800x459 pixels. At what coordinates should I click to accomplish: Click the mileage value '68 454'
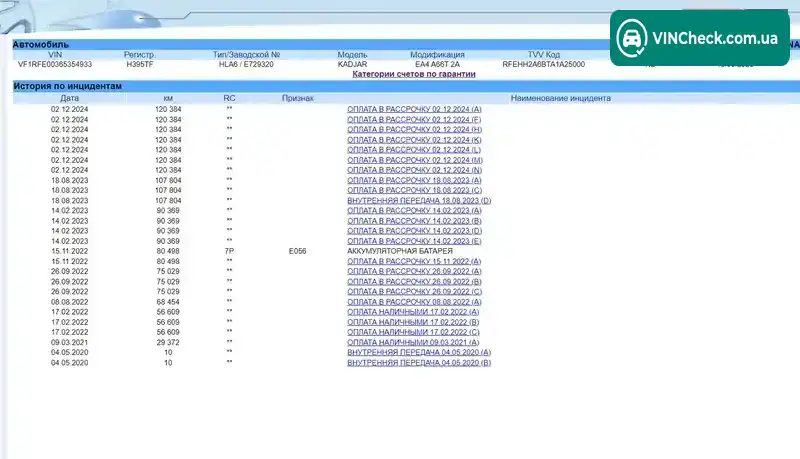(168, 302)
